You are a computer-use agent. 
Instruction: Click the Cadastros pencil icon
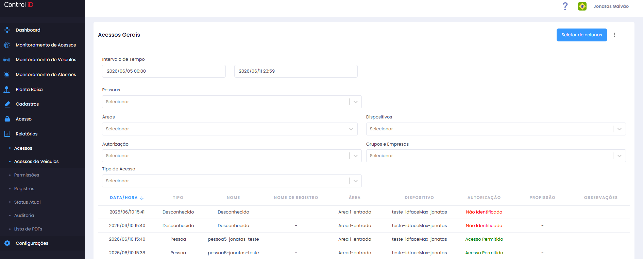pyautogui.click(x=7, y=104)
